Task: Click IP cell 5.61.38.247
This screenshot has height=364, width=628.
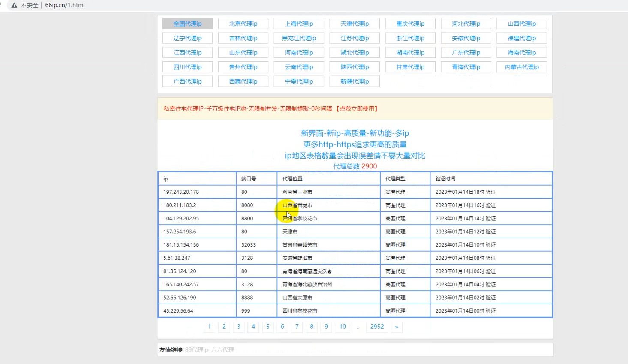Action: pyautogui.click(x=197, y=258)
